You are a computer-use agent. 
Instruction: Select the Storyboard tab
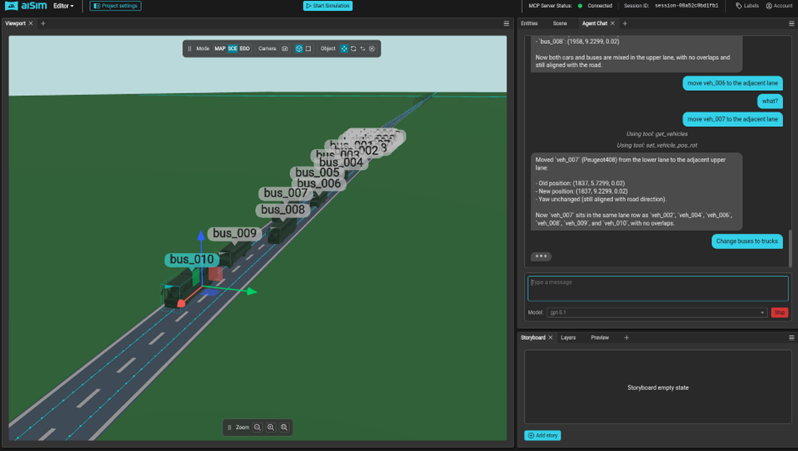pyautogui.click(x=533, y=337)
